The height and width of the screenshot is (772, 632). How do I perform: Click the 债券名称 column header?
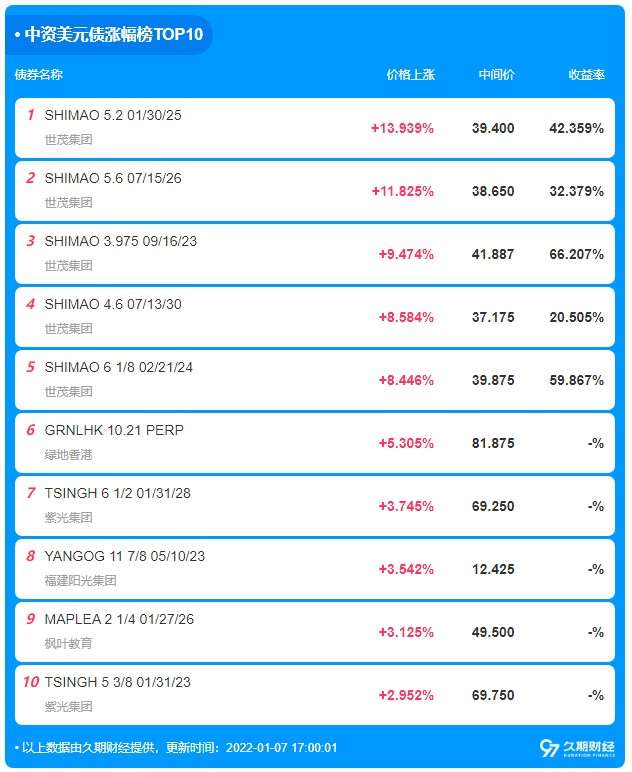pos(38,75)
